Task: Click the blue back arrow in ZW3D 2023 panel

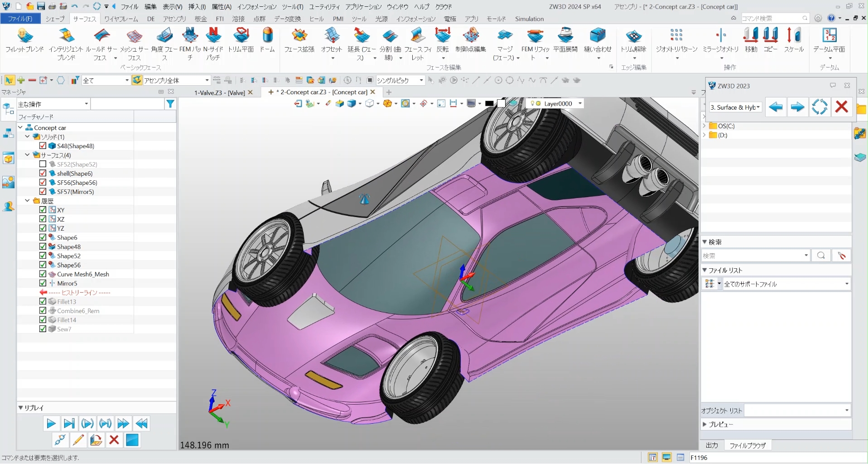Action: coord(776,107)
